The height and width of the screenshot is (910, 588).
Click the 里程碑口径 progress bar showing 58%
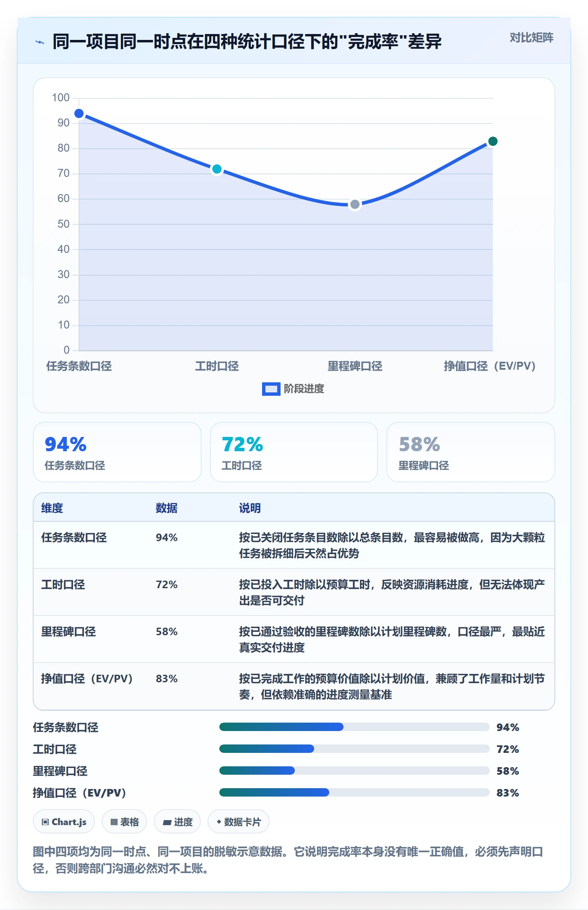pos(354,771)
